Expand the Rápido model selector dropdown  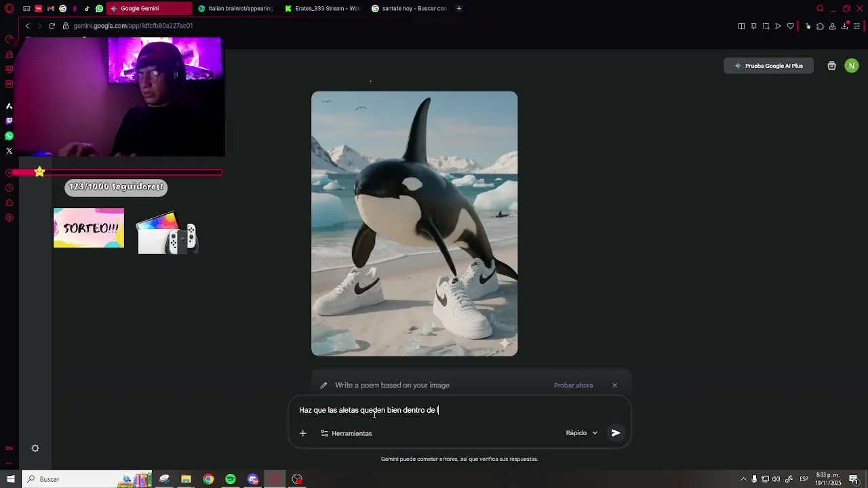coord(582,433)
